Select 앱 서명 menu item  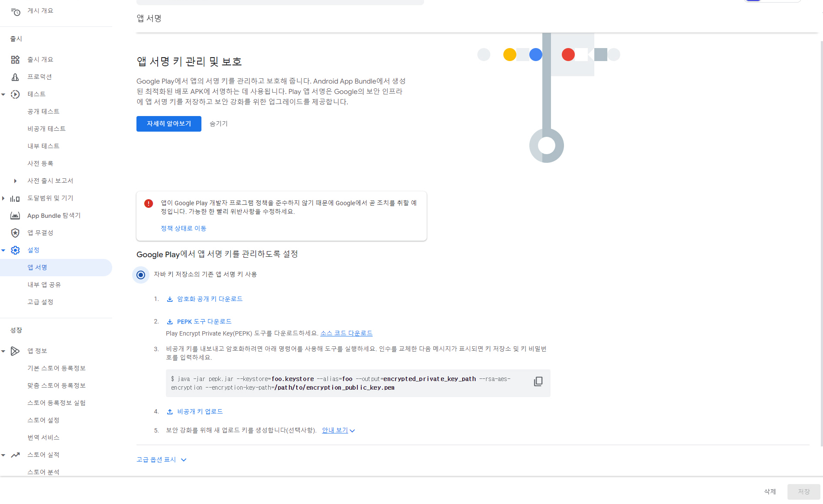click(56, 268)
